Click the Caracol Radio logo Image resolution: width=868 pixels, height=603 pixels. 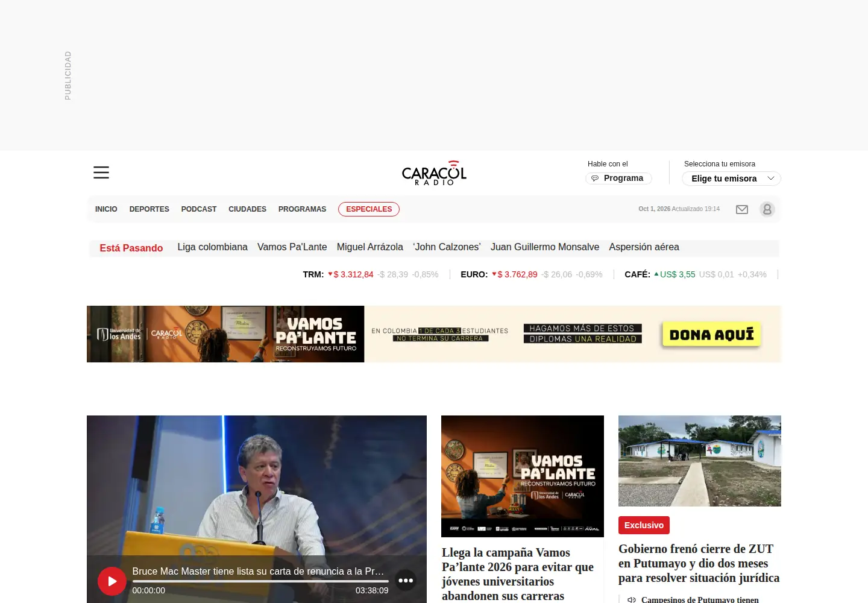[434, 173]
